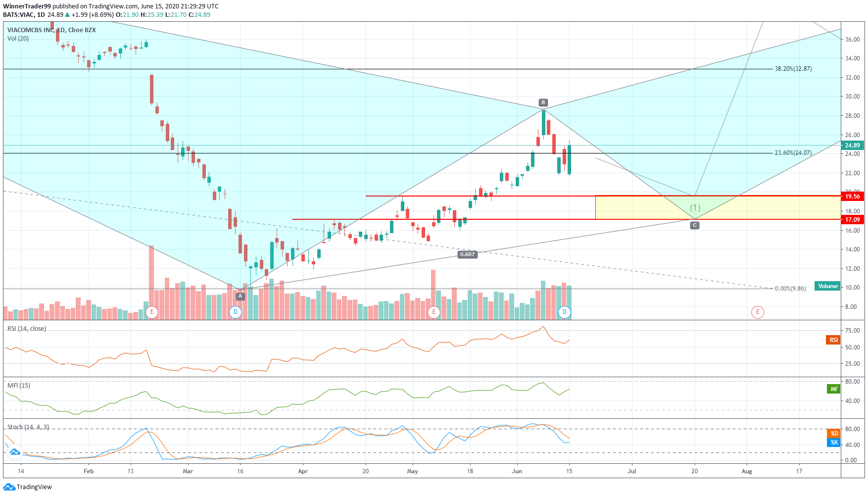This screenshot has height=496, width=868.
Task: Open the February earnings 'E' marker
Action: tap(152, 312)
